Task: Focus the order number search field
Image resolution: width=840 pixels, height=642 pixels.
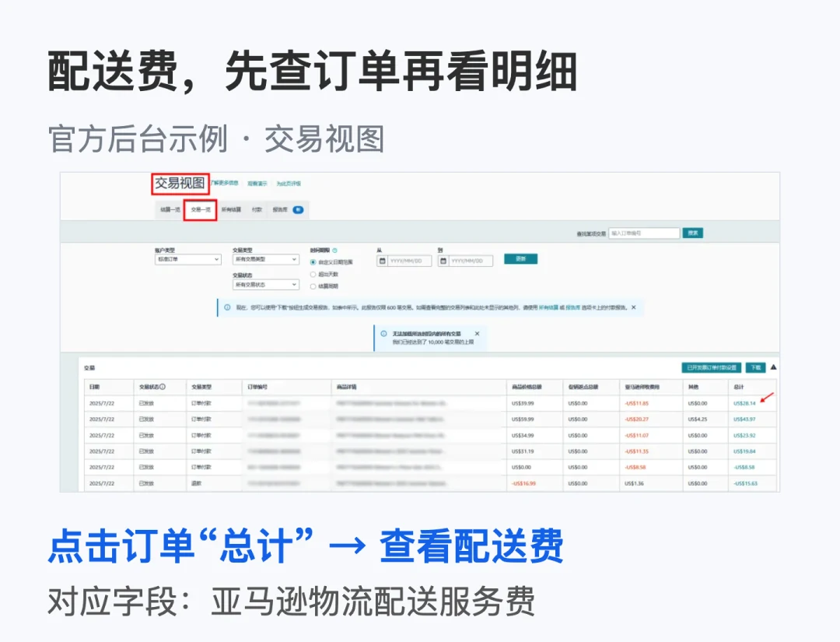Action: point(644,233)
